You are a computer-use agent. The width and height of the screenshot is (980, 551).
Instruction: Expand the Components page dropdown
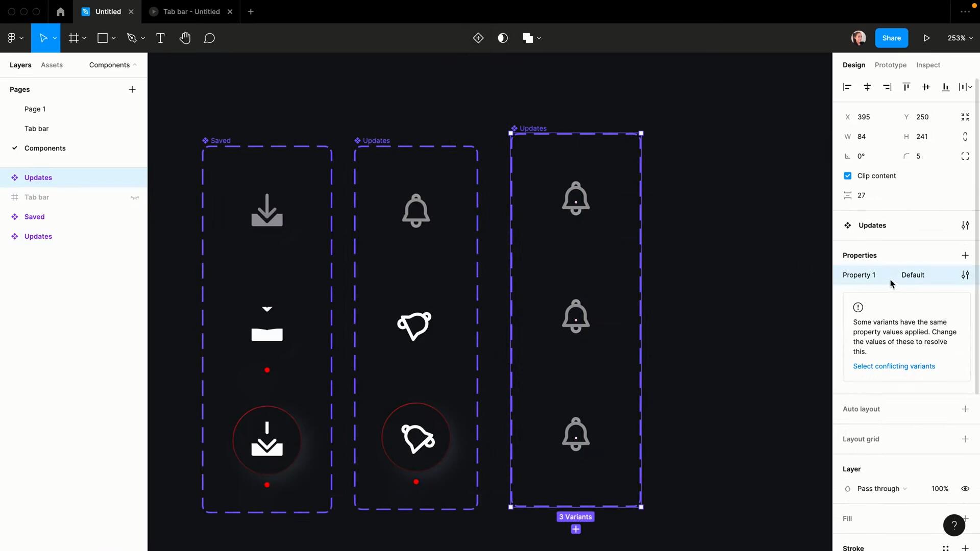(x=113, y=65)
